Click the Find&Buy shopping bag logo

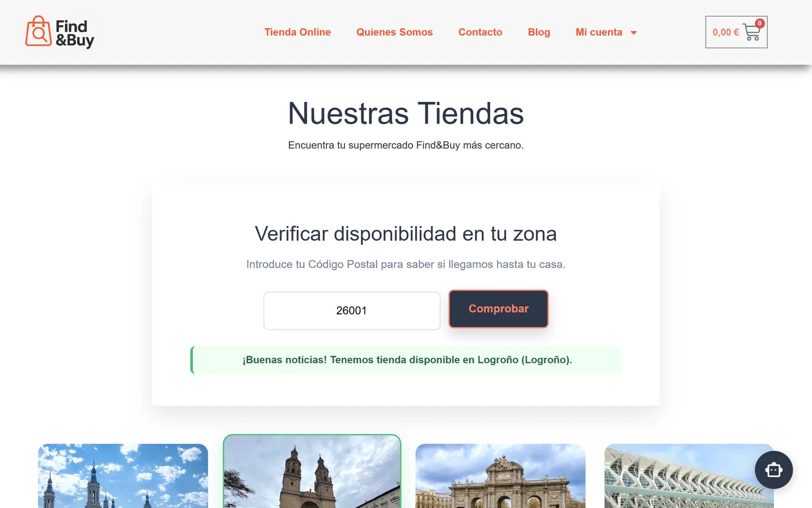tap(60, 32)
